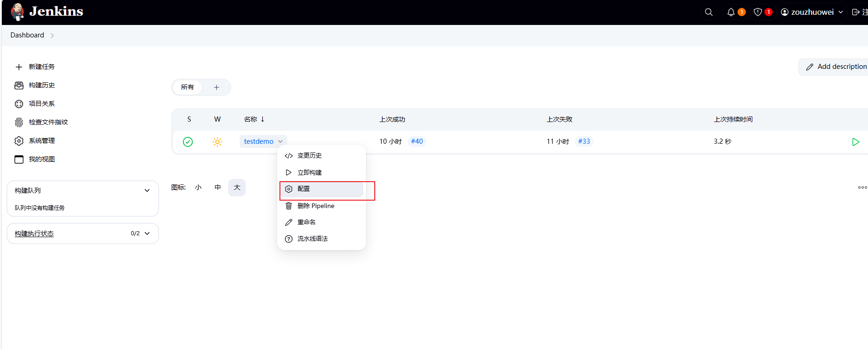The width and height of the screenshot is (868, 349).
Task: Click the sunny weather health icon
Action: click(217, 142)
